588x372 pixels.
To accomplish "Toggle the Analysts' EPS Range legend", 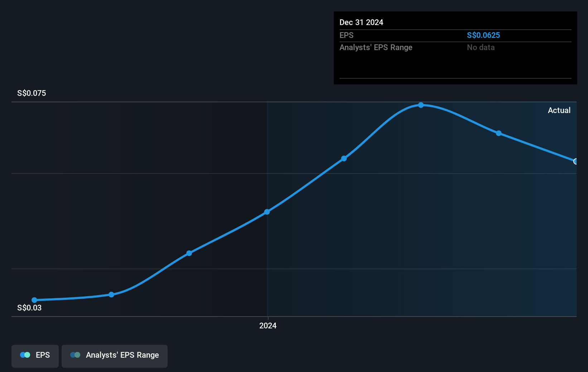I will coord(115,356).
